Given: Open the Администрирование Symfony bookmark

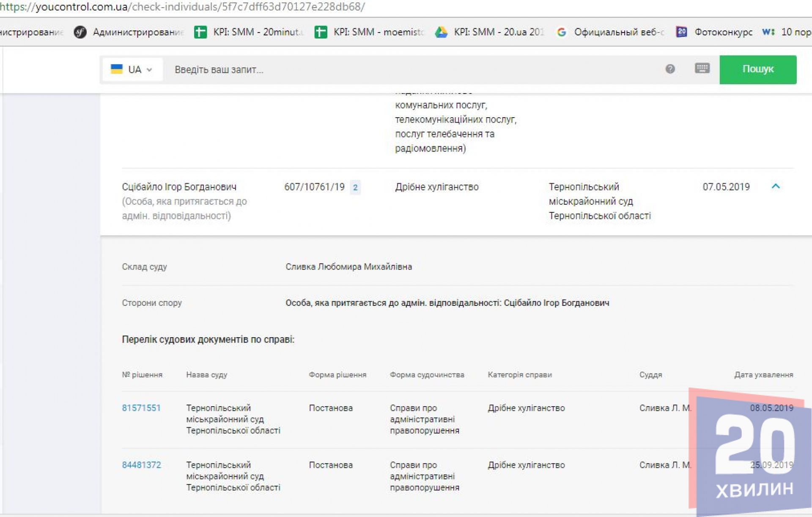Looking at the screenshot, I should [129, 32].
